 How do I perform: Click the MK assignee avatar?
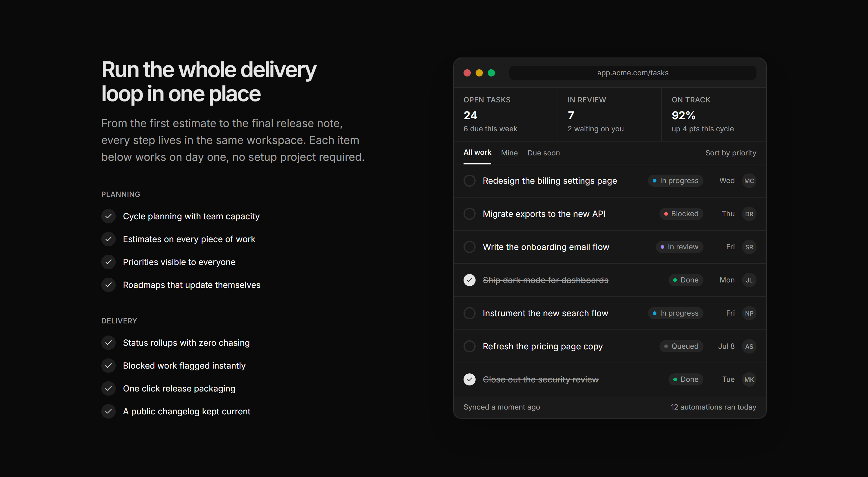pyautogui.click(x=749, y=379)
